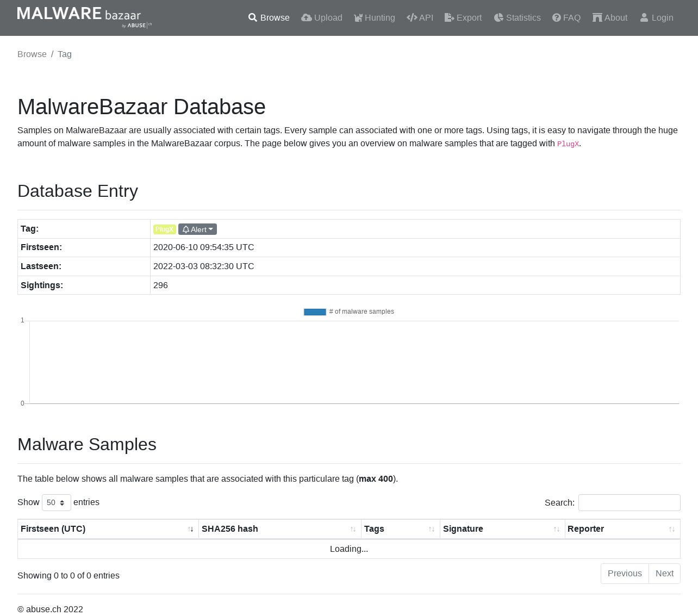
Task: Sort by Tags column arrows icon
Action: pyautogui.click(x=432, y=529)
